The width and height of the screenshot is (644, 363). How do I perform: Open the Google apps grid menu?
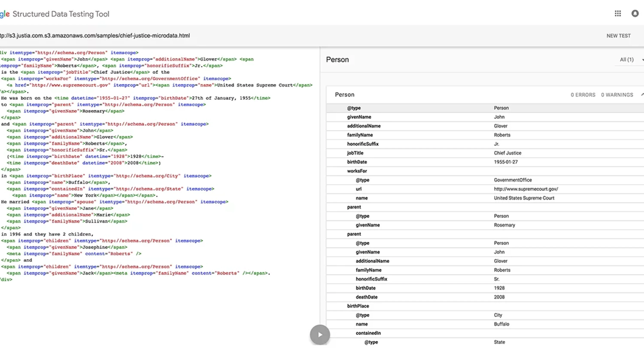[x=618, y=14]
